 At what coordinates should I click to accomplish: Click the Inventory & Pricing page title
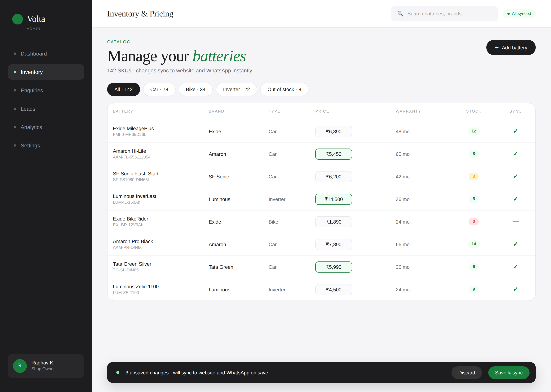tap(140, 14)
